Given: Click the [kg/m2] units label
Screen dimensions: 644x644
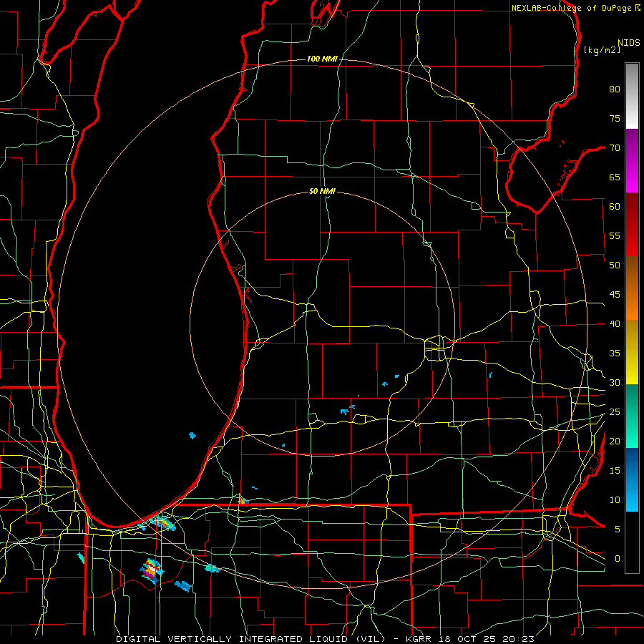Looking at the screenshot, I should pyautogui.click(x=602, y=50).
